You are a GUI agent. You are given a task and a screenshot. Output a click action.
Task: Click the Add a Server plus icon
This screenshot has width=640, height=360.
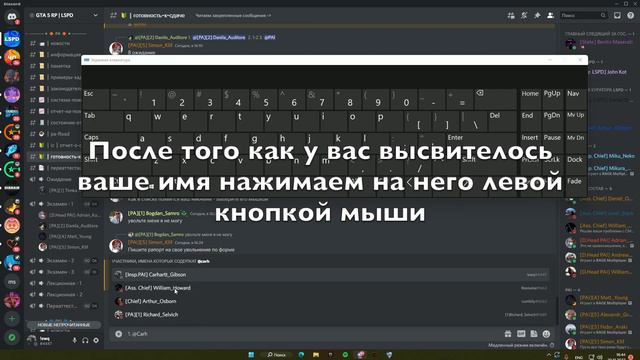pyautogui.click(x=12, y=318)
